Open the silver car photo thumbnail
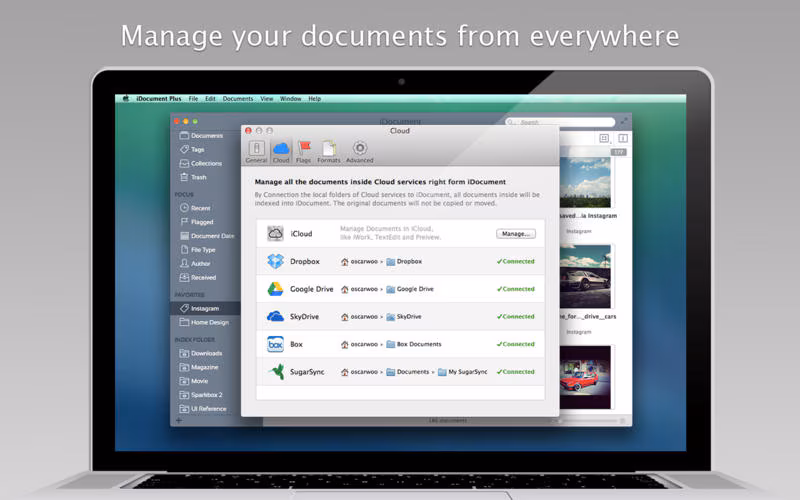 585,277
